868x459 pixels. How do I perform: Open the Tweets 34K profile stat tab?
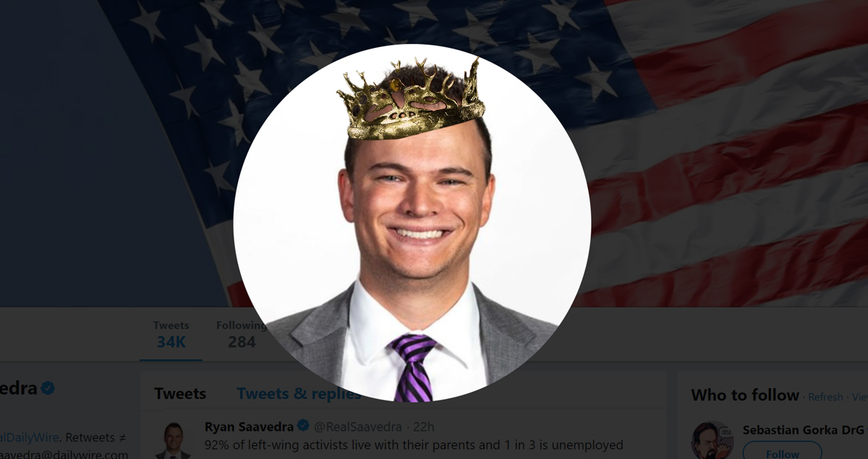coord(171,334)
